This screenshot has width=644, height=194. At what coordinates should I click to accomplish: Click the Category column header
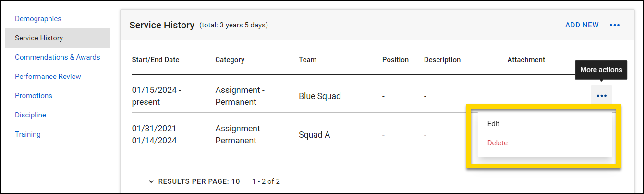[230, 60]
